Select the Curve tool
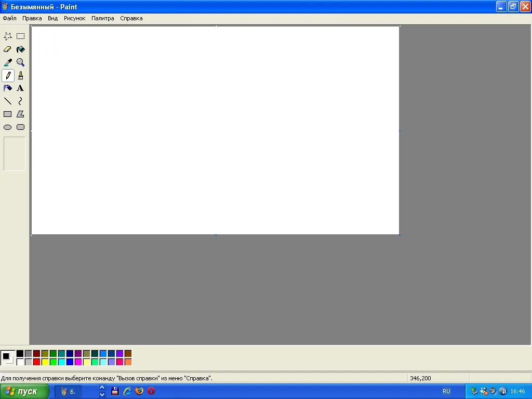This screenshot has width=532, height=399. tap(21, 101)
